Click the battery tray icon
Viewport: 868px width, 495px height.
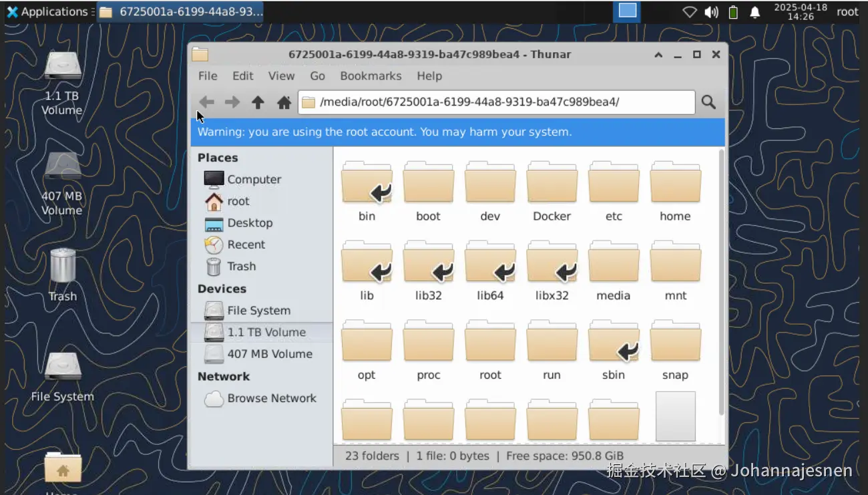click(x=733, y=12)
